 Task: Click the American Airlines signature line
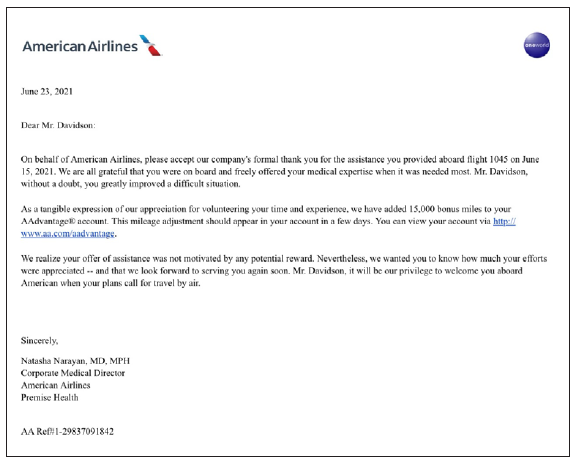click(55, 385)
